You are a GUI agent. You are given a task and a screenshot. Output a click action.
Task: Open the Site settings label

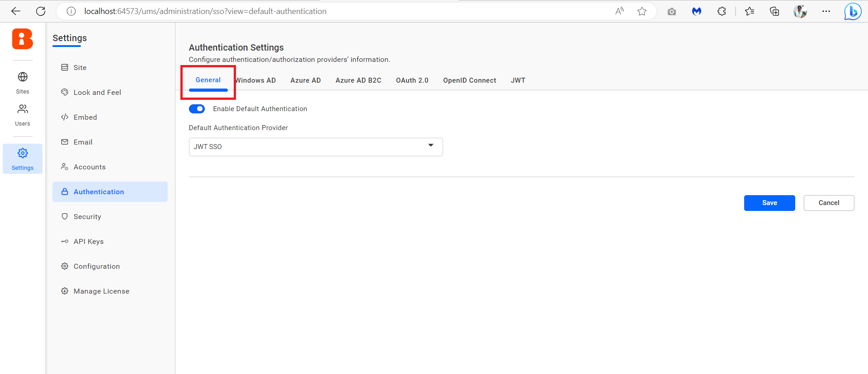pos(80,67)
